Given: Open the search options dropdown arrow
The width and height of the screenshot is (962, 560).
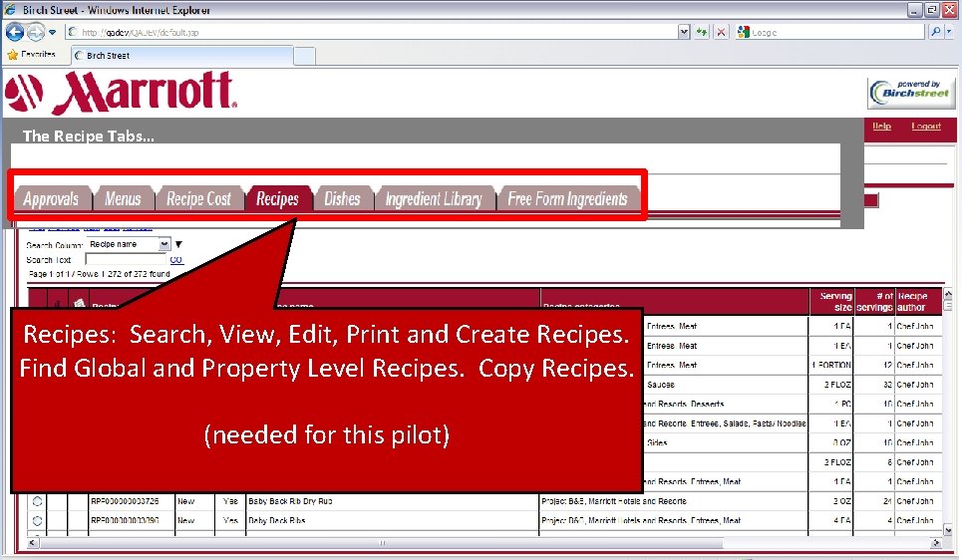Looking at the screenshot, I should click(950, 31).
